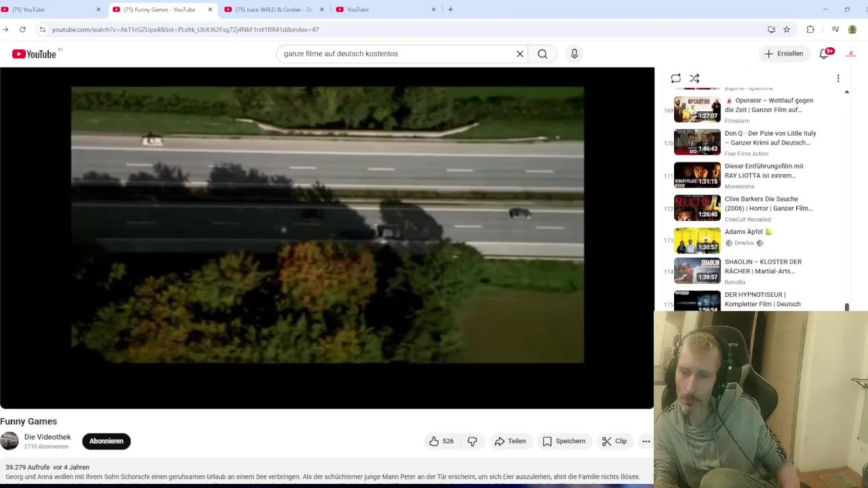Viewport: 868px width, 488px height.
Task: Play Adams Apfel thumbnail
Action: tap(697, 241)
